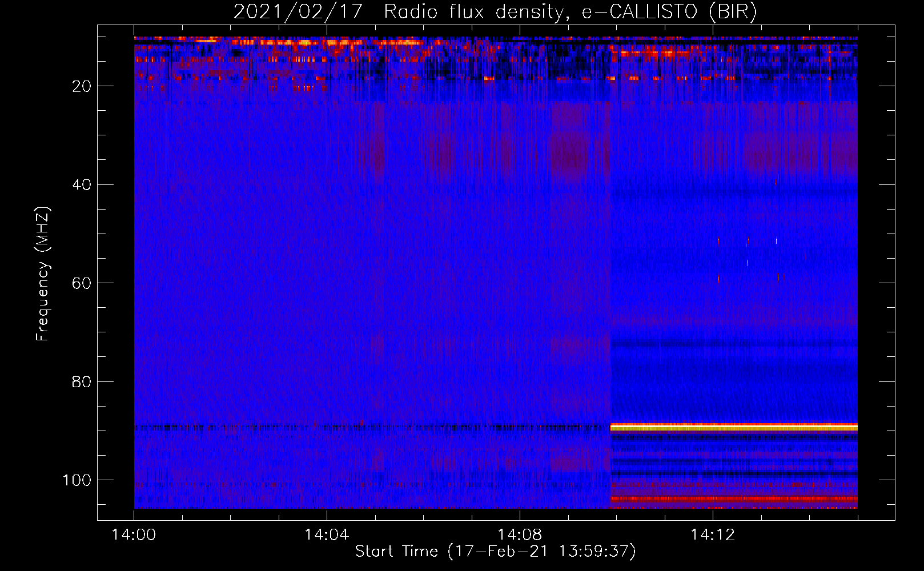Viewport: 924px width, 571px height.
Task: Click the '14:00' time tick label
Action: (134, 535)
